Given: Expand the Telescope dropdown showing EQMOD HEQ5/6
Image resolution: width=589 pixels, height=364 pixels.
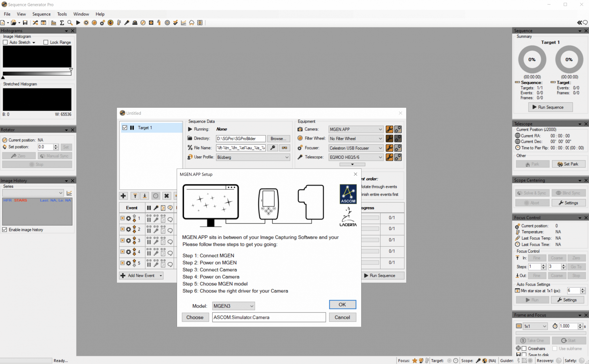Looking at the screenshot, I should [356, 157].
